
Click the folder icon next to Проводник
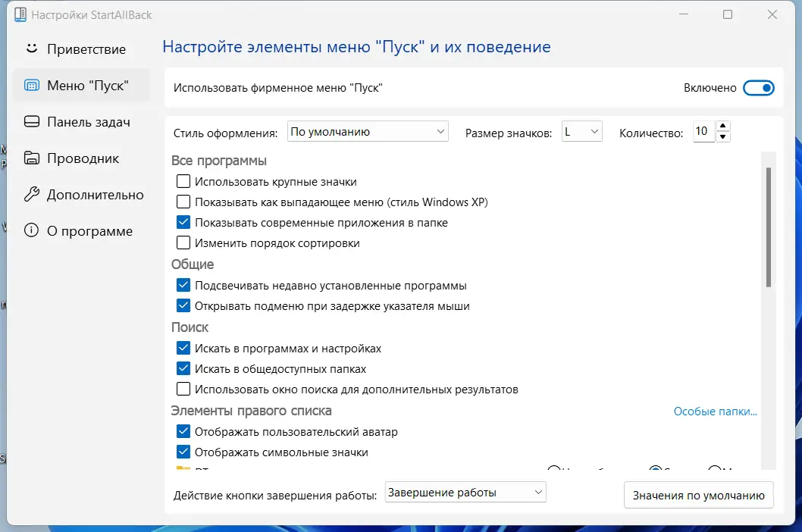(30, 158)
